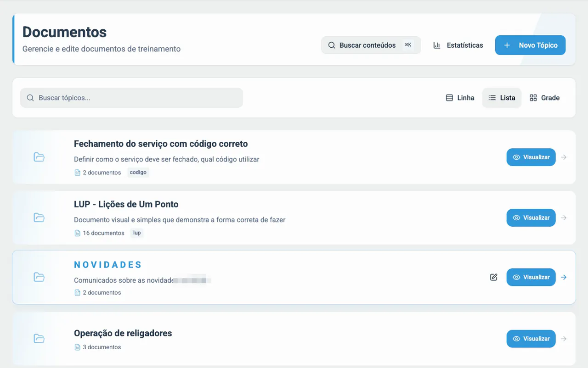Open folder icon for Fechamento do serviço topic

pos(39,157)
